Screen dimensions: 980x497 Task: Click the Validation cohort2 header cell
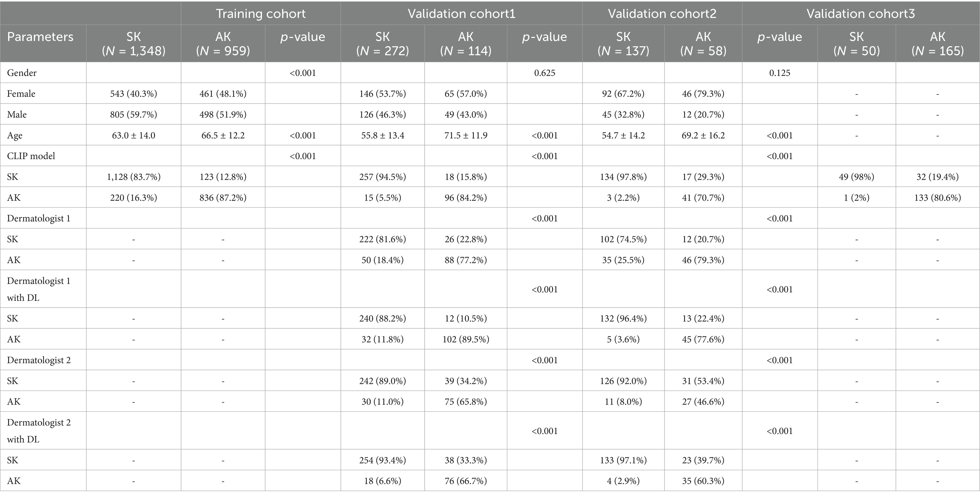tap(662, 14)
